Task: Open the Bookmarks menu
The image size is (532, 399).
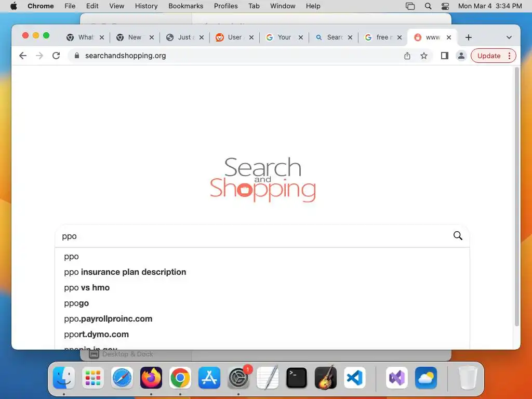Action: coord(185,6)
